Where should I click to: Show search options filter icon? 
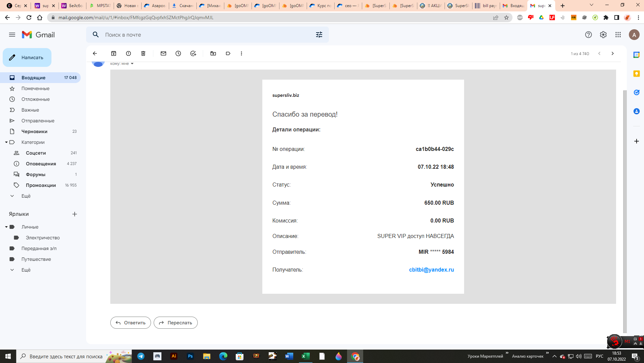[319, 35]
